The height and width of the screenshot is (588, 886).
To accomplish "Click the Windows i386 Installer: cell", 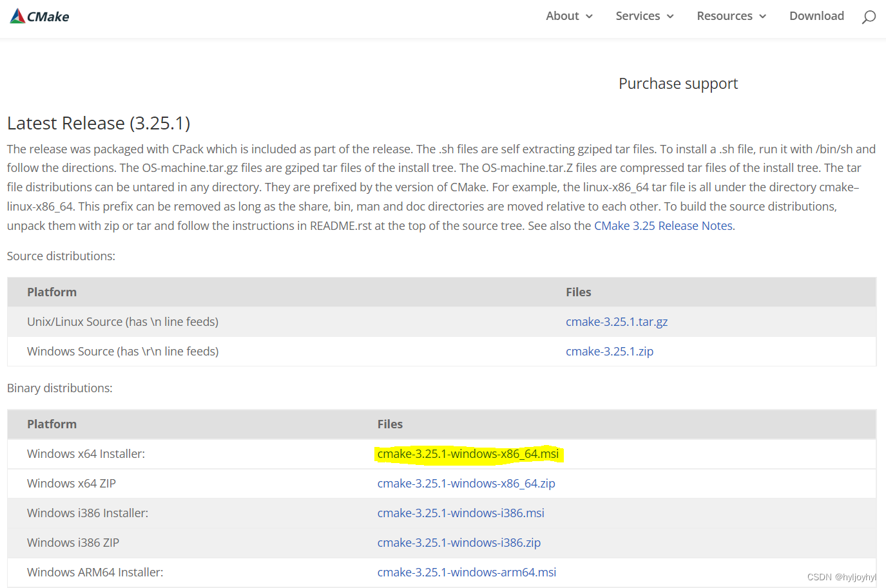I will tap(88, 513).
